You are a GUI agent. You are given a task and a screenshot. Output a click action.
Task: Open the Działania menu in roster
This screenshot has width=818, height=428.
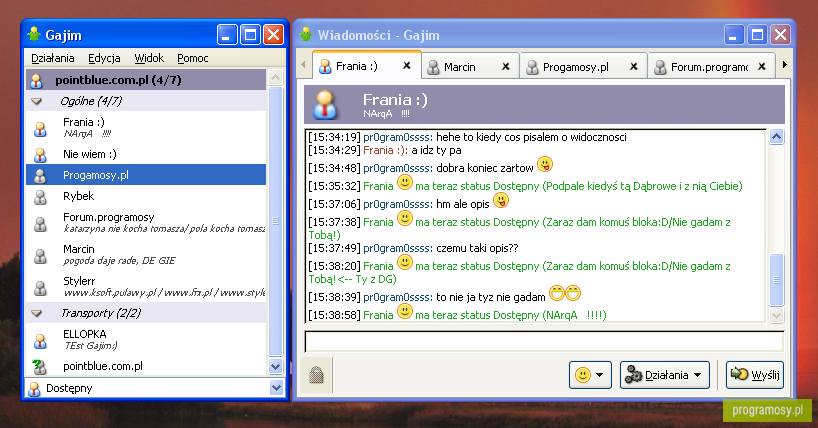point(53,58)
